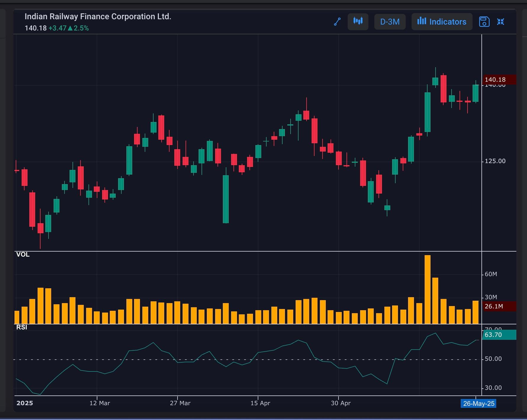The image size is (527, 420).
Task: Select the line drawing tool icon
Action: [x=337, y=22]
